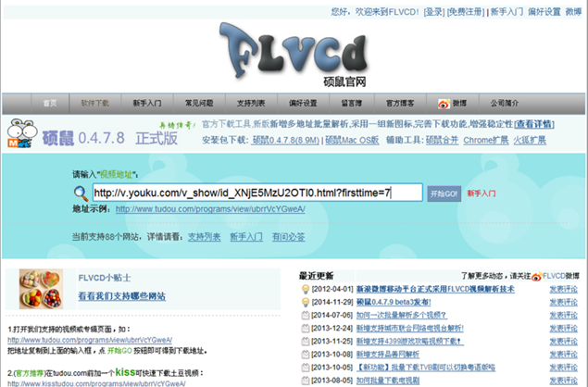Click 火狐扩展 link
This screenshot has height=387, width=588.
tap(530, 140)
